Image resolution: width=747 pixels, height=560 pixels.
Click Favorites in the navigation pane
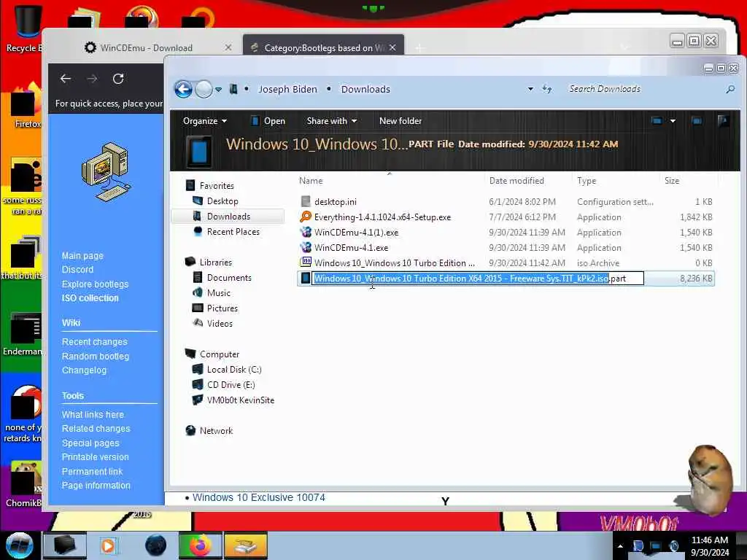217,186
